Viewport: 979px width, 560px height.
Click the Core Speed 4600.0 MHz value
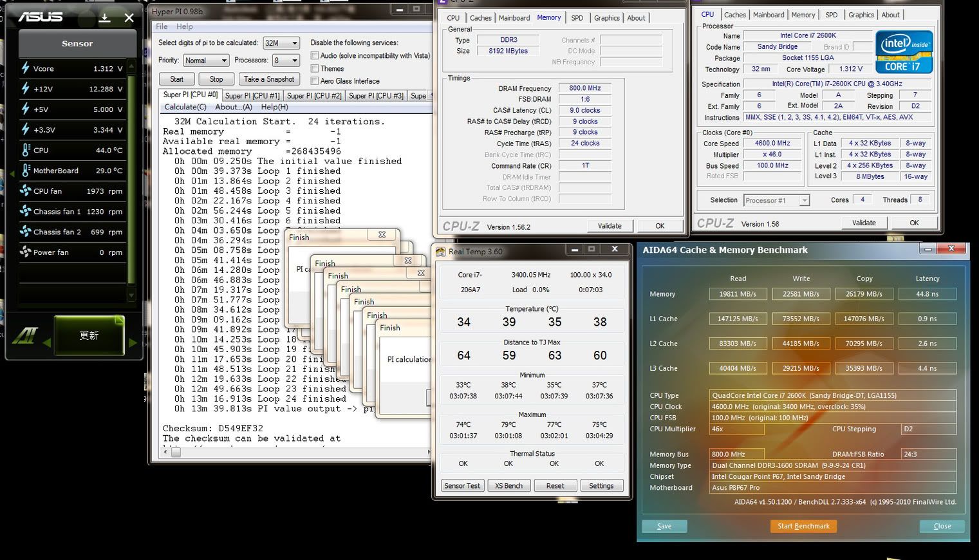(x=772, y=144)
